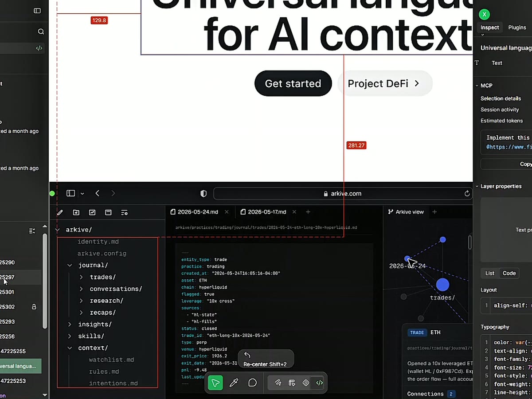Click the pencil edit icon in arkive toolbar
This screenshot has height=399, width=532.
60,213
